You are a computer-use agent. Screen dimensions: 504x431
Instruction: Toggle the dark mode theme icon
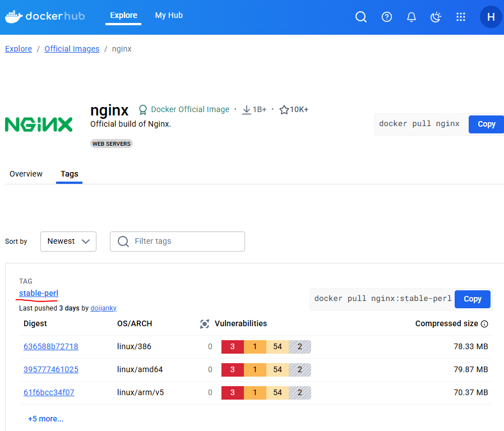436,17
